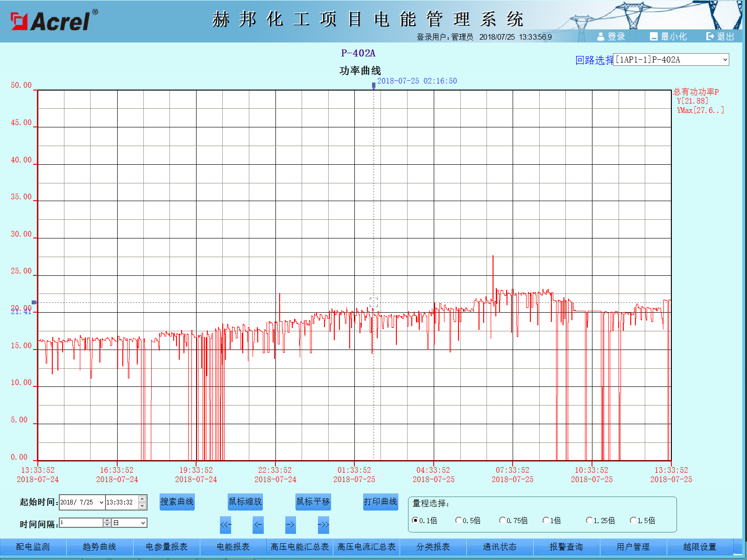Open the time interval unit dropdown
The height and width of the screenshot is (560, 747).
point(143,523)
